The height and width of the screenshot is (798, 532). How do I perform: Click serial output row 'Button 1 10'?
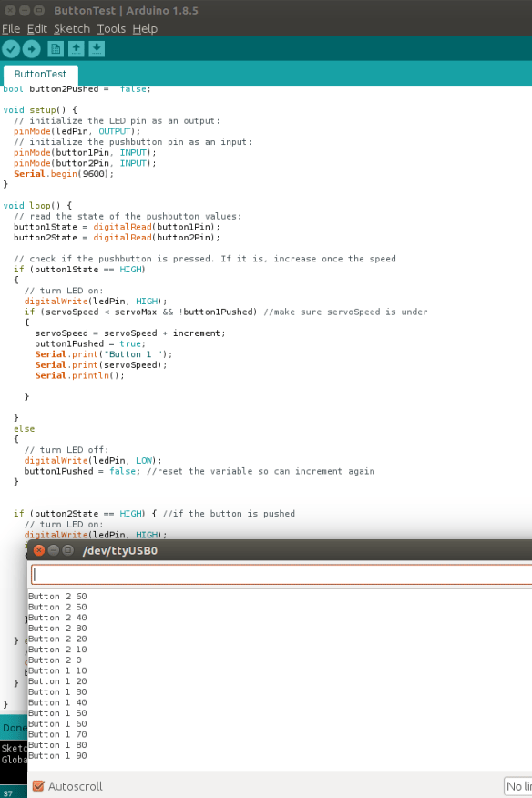click(x=57, y=670)
